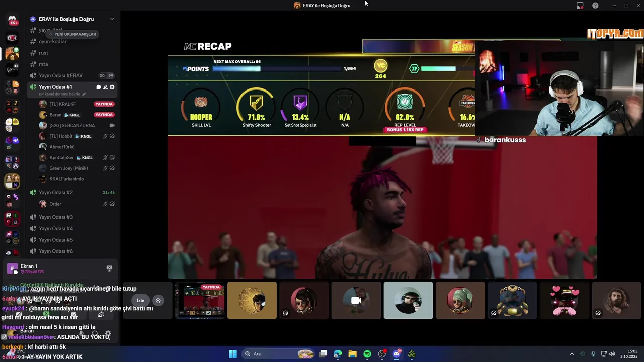Click the MyPOINTS progress bar
This screenshot has width=644, height=362.
[276, 69]
